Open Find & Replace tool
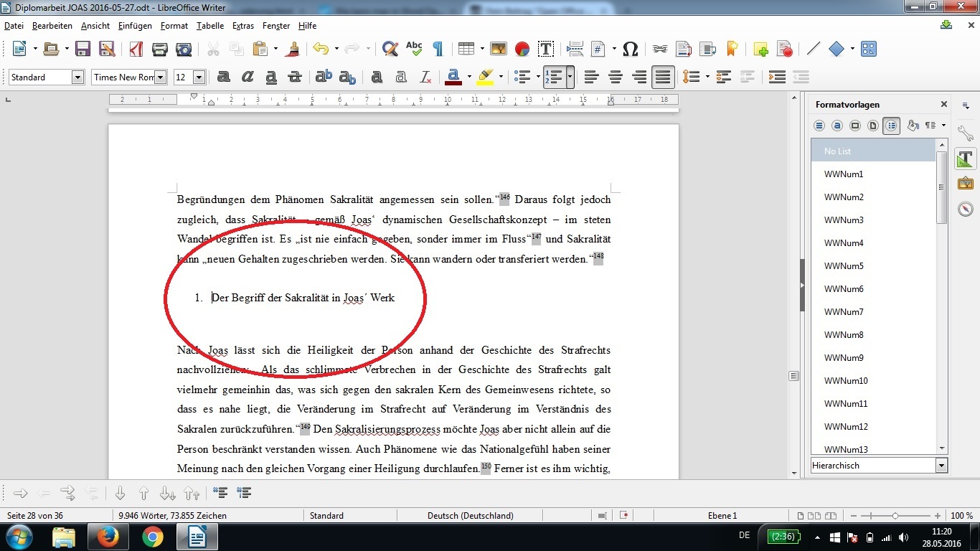 pyautogui.click(x=390, y=49)
